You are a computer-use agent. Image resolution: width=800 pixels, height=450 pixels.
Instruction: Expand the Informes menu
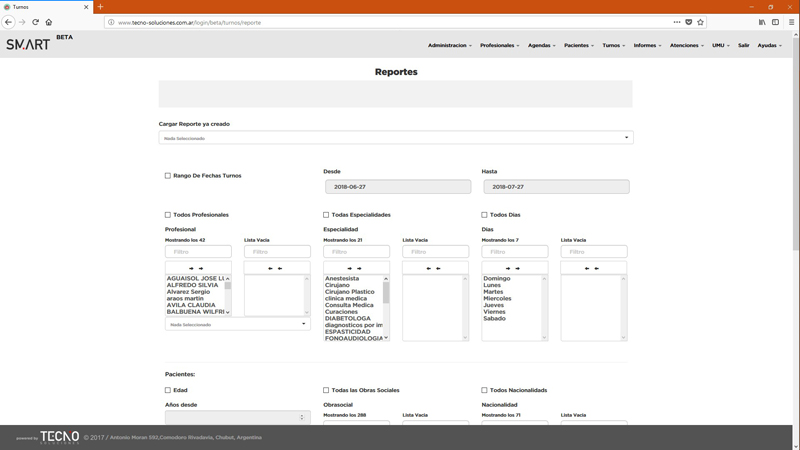[x=647, y=45]
